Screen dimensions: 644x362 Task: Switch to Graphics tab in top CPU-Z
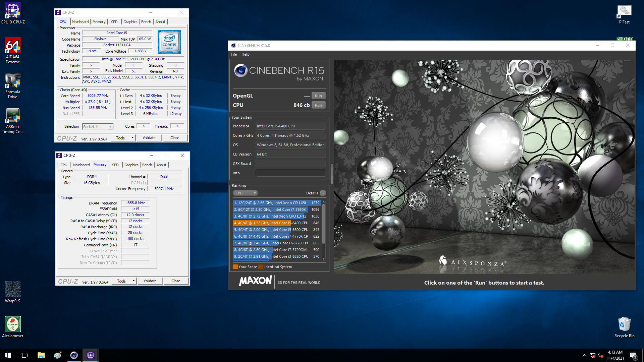coord(130,22)
